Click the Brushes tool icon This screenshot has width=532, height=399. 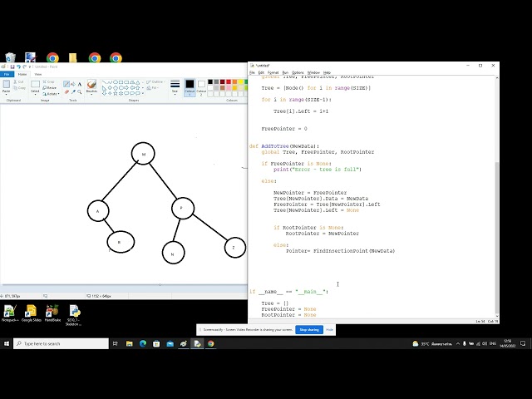pos(91,84)
